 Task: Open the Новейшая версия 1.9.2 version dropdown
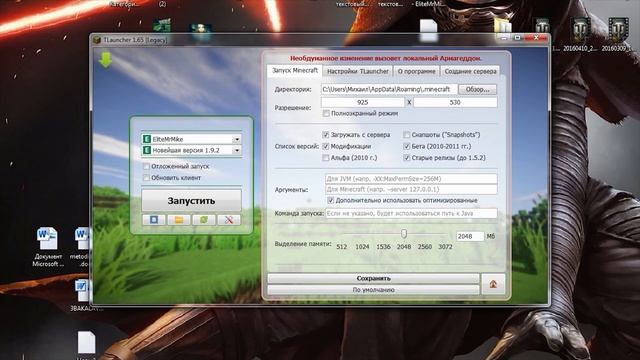tap(237, 150)
